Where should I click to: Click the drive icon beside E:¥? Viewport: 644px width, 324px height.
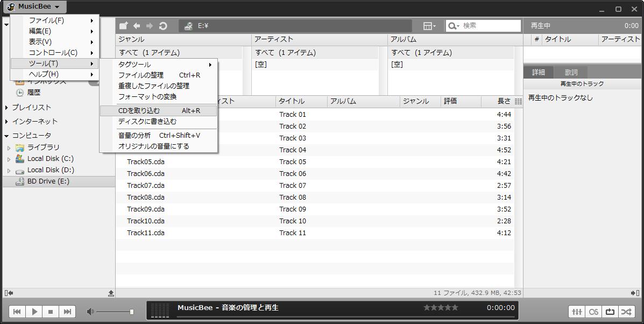[x=188, y=26]
